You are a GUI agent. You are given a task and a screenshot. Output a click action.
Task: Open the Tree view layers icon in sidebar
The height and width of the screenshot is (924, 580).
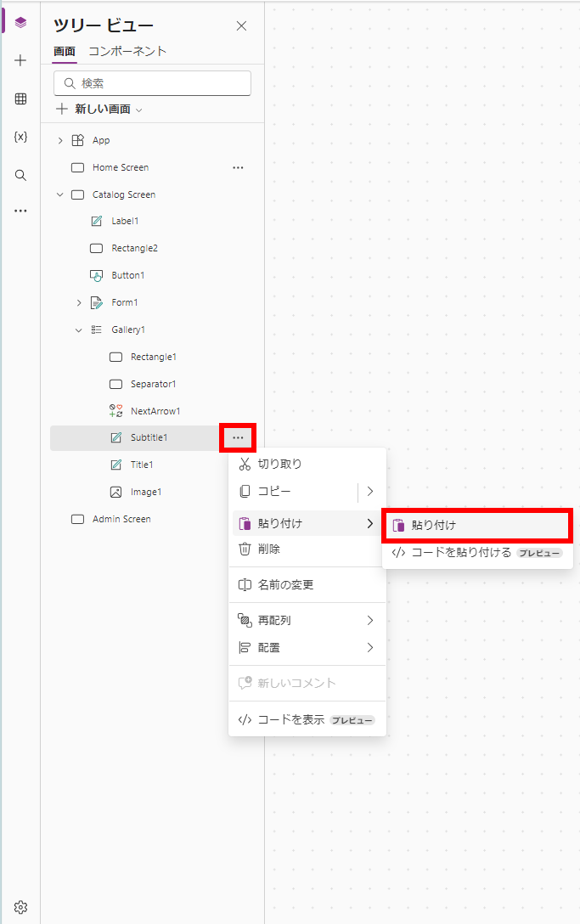click(20, 23)
